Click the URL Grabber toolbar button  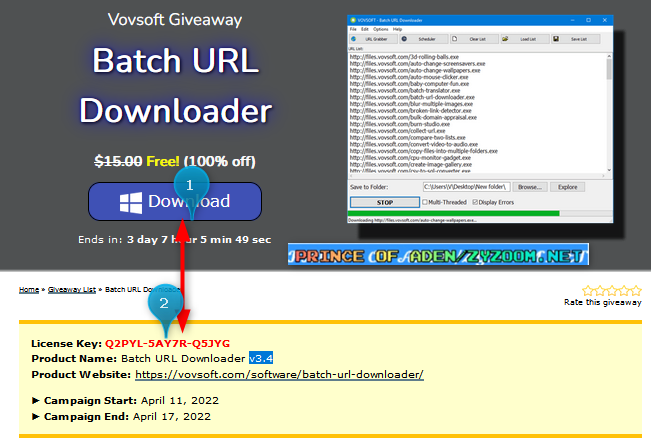coord(374,39)
